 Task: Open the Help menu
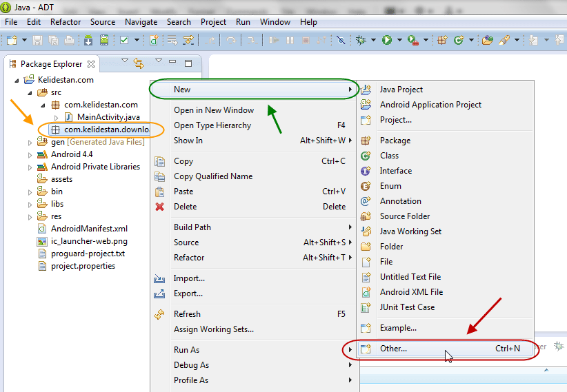tap(308, 22)
